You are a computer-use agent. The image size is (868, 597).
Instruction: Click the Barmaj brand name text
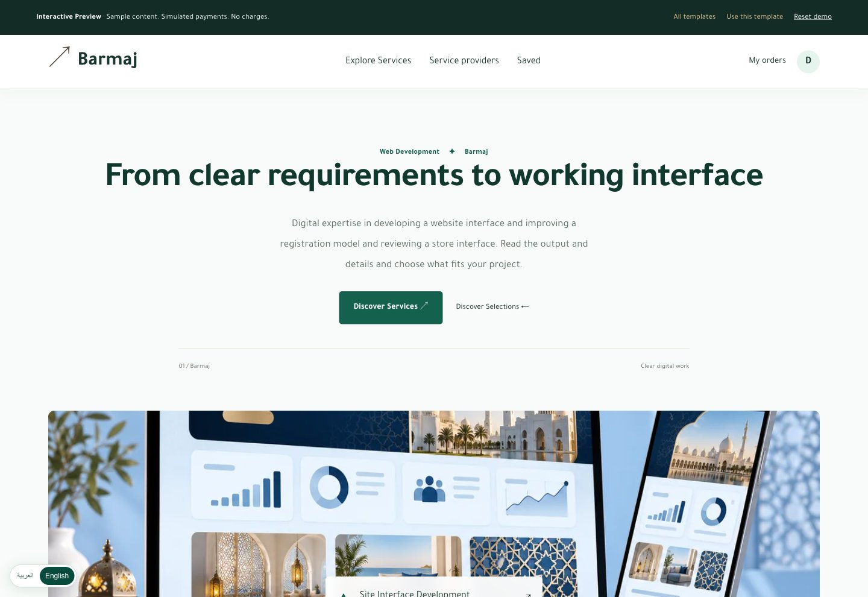click(x=108, y=58)
